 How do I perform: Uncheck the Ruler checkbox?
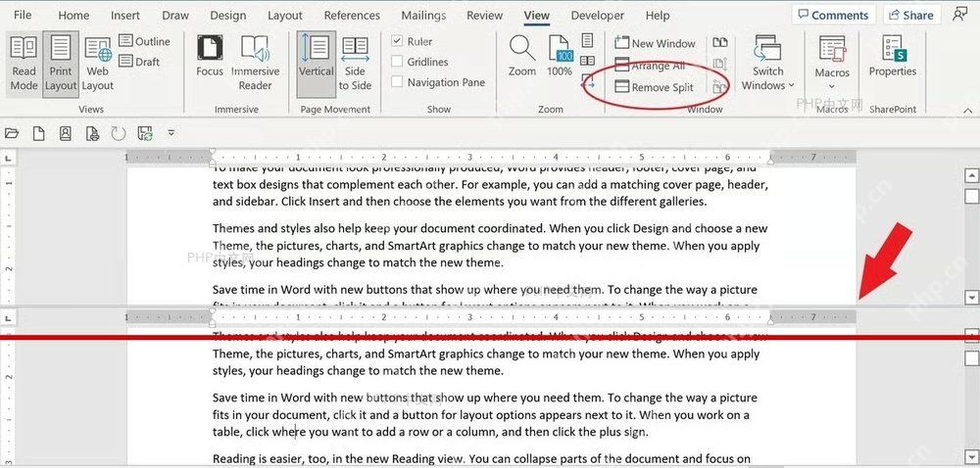click(x=397, y=41)
